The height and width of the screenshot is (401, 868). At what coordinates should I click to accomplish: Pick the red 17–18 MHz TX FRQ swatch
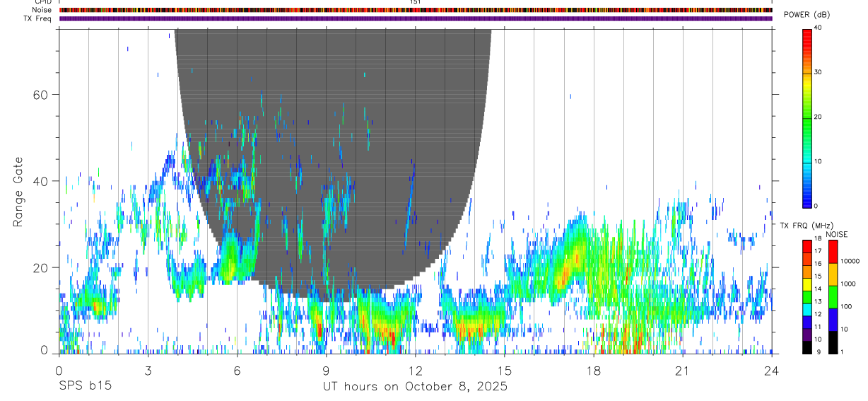[x=807, y=245]
